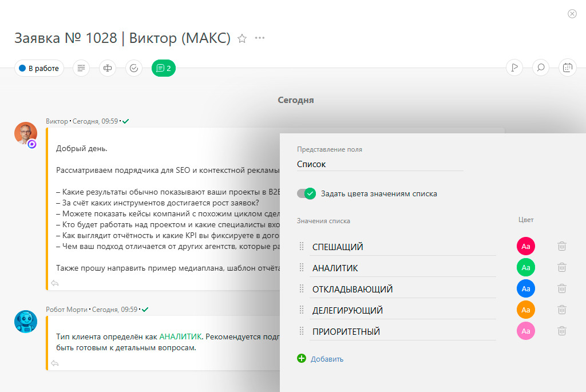Click the Сегодня date header

click(x=296, y=100)
